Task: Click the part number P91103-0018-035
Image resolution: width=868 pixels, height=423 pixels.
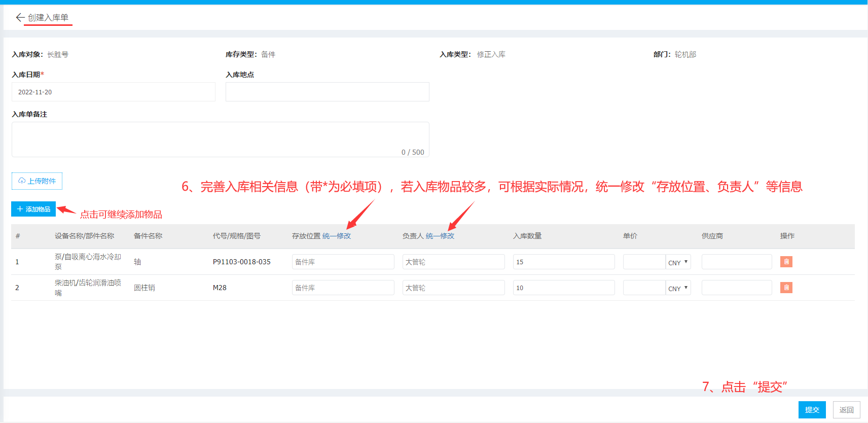Action: [242, 262]
